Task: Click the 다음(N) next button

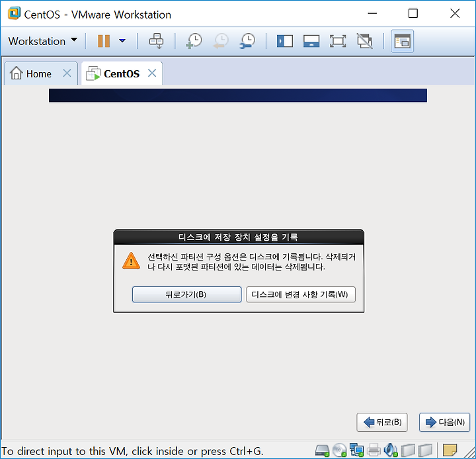Action: click(x=444, y=422)
